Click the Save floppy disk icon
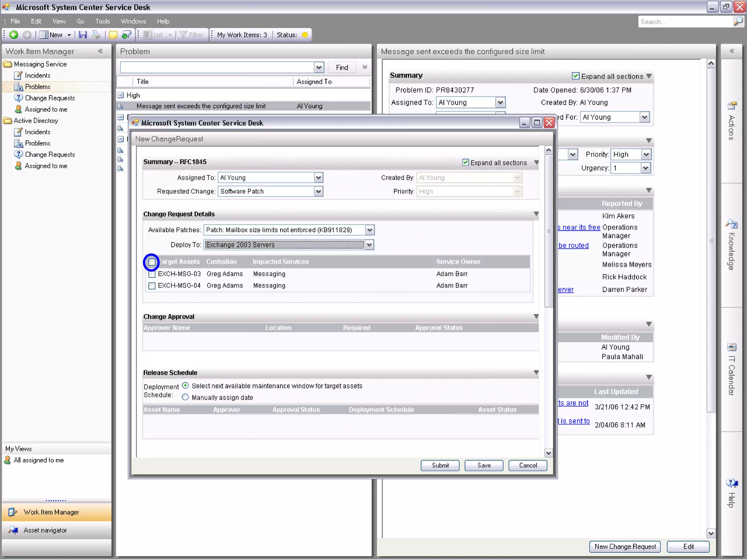747x560 pixels. tap(83, 35)
